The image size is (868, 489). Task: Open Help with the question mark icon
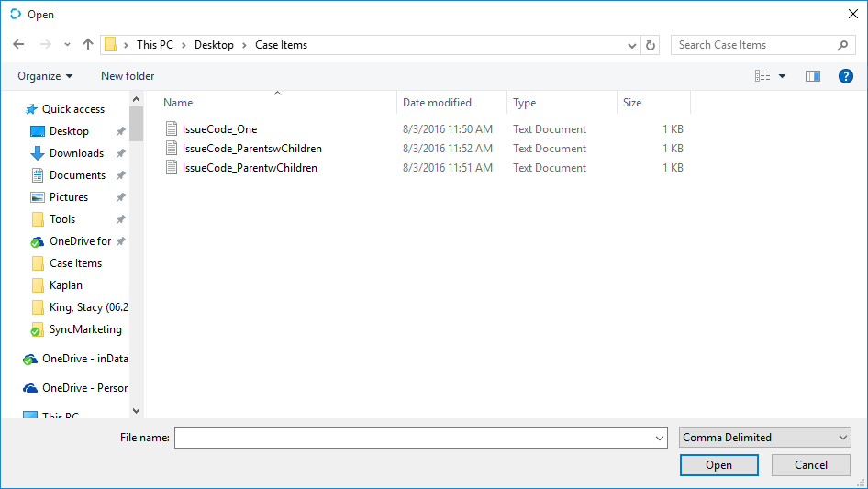tap(845, 76)
